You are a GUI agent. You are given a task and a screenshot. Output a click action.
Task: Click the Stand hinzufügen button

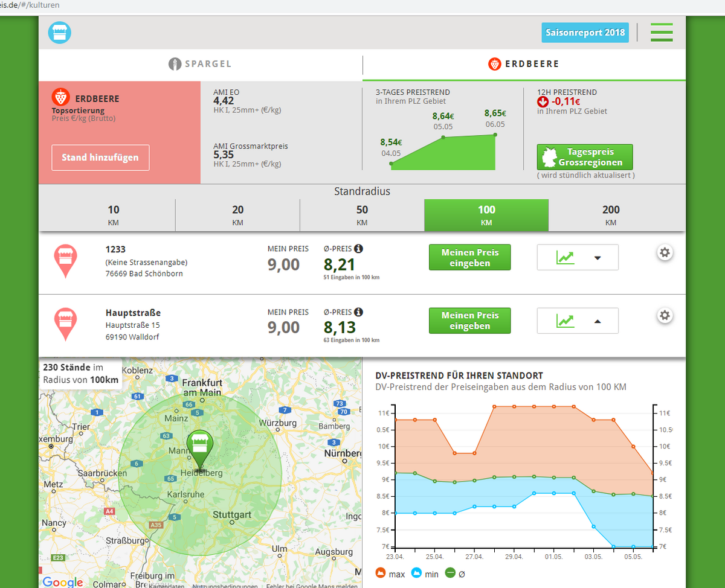[x=100, y=158]
